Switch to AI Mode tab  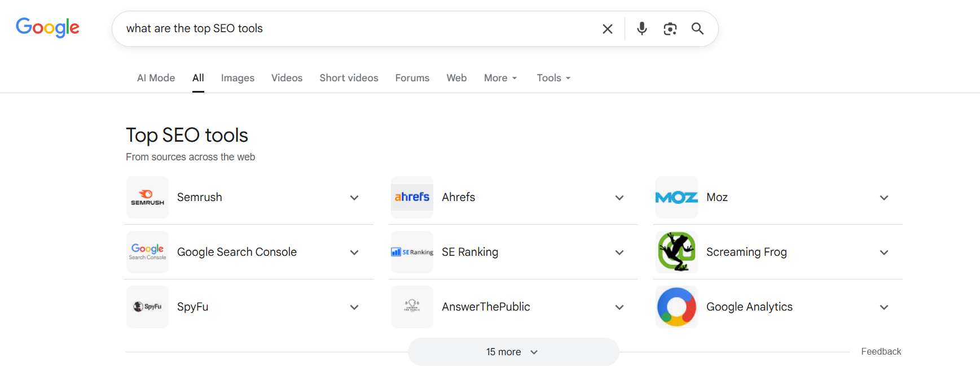click(x=156, y=78)
